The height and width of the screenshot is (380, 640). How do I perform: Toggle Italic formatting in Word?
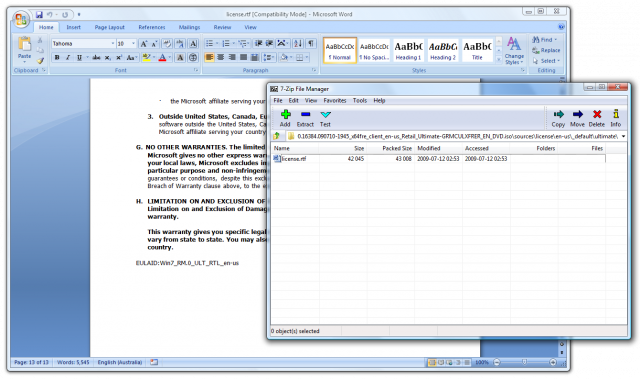pyautogui.click(x=68, y=58)
